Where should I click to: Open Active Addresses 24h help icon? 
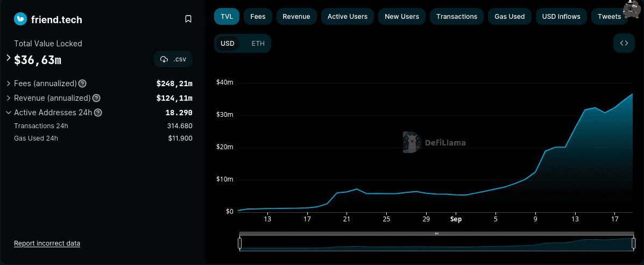tap(98, 113)
